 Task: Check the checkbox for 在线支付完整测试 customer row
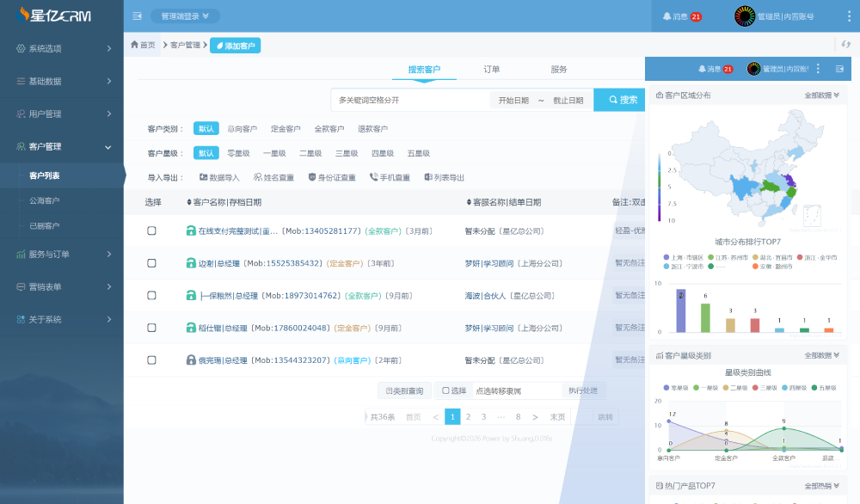(151, 230)
